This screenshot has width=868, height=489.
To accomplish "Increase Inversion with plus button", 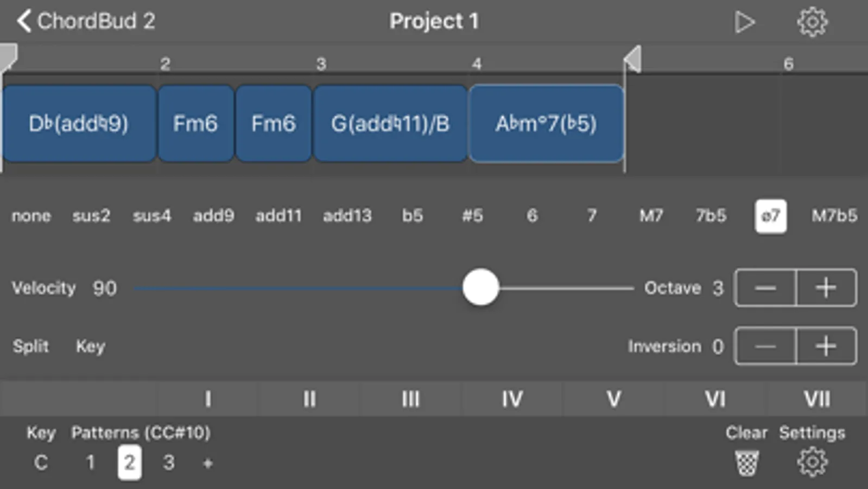I will 826,346.
